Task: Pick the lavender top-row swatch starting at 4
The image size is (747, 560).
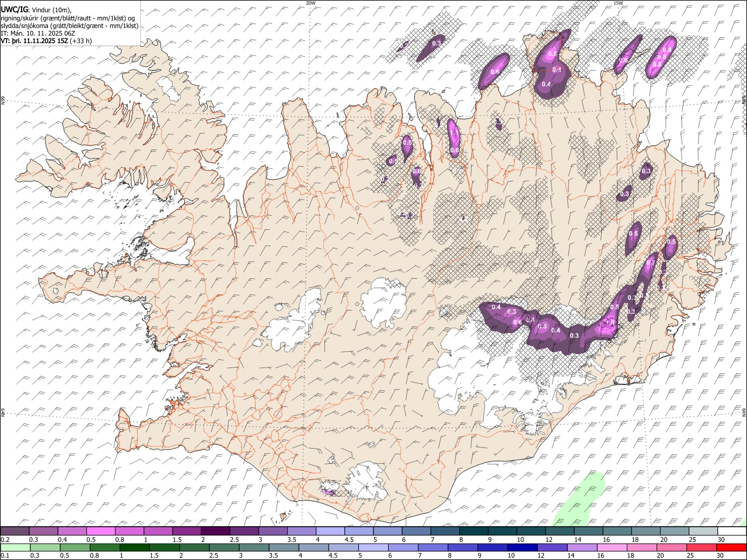Action: click(x=330, y=531)
